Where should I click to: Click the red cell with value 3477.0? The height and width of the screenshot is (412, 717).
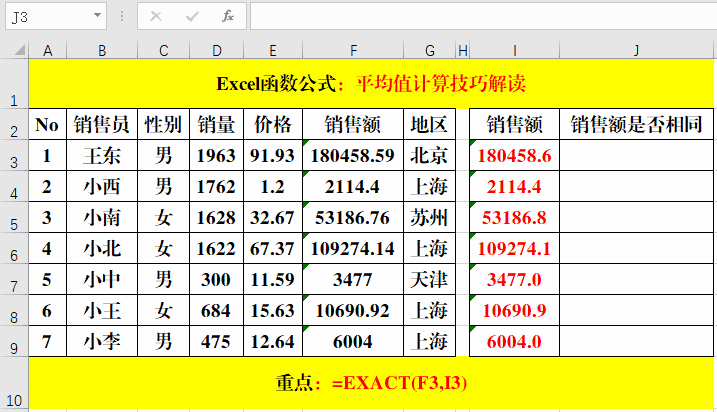[x=514, y=279]
